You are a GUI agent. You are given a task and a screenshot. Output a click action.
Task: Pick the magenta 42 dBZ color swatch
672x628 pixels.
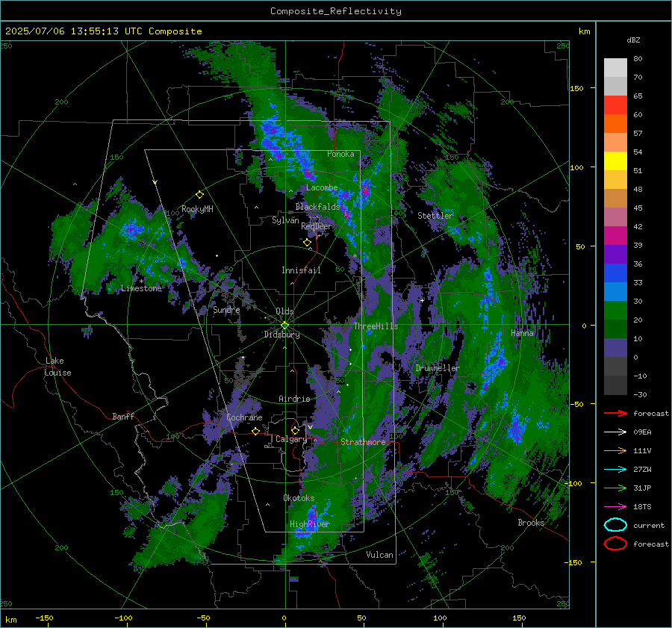click(615, 236)
